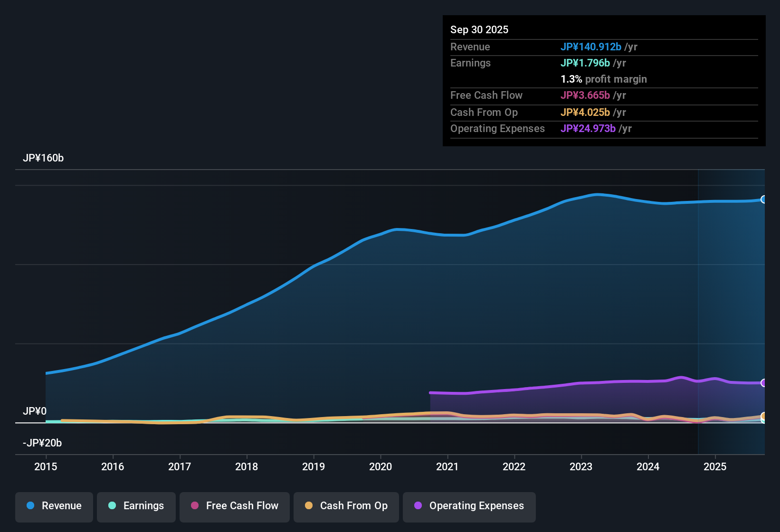Click the purple Operating Expenses dot icon
This screenshot has height=532, width=780.
(418, 506)
